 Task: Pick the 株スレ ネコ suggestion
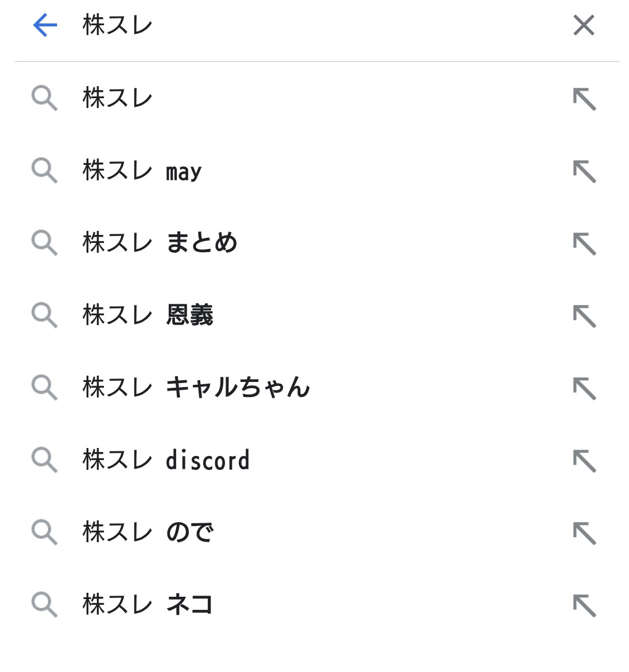(x=148, y=605)
